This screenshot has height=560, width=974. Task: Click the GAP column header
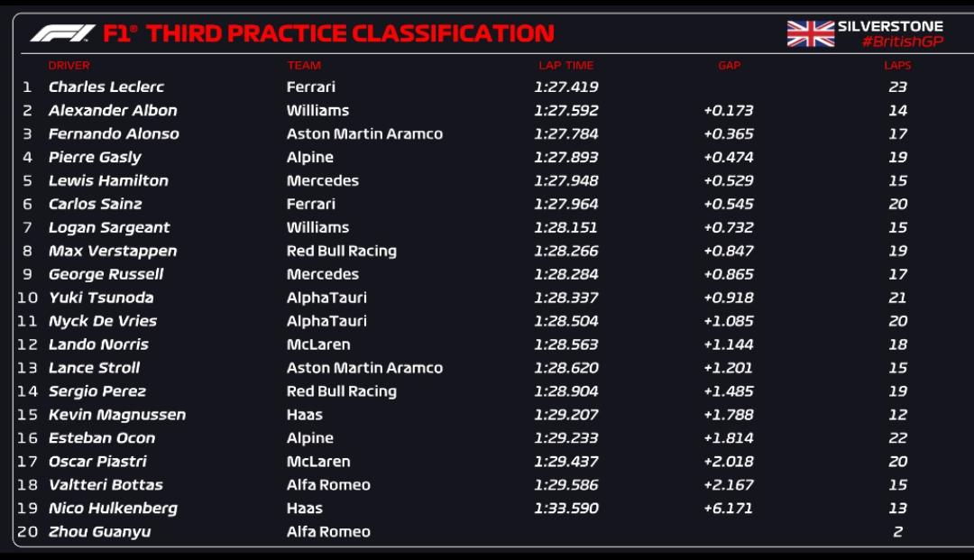click(729, 66)
